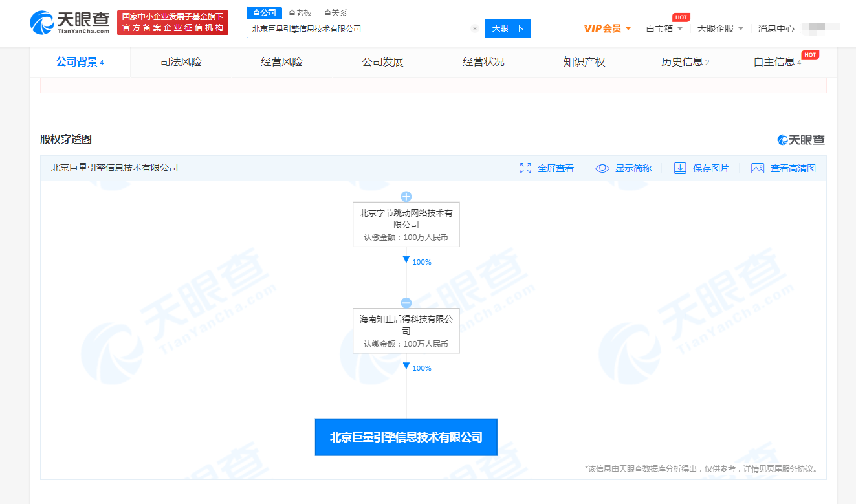Open the 天眼企服 dropdown menu

[721, 28]
